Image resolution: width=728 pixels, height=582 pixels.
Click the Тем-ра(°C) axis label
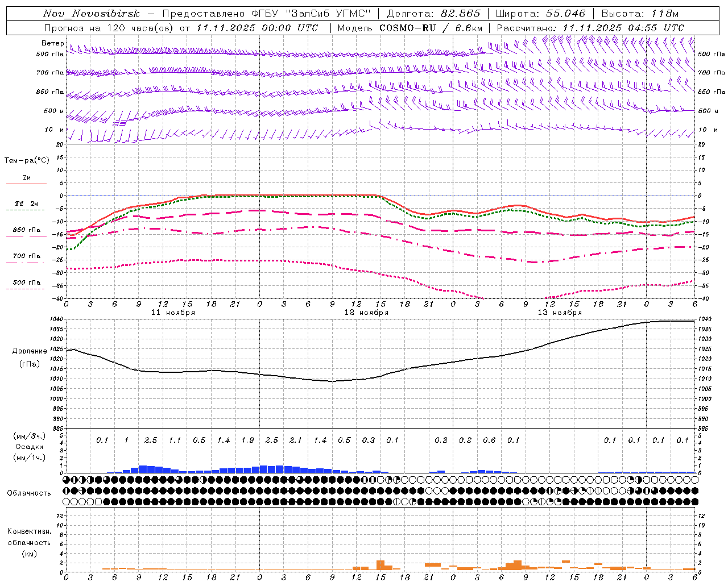tap(27, 161)
